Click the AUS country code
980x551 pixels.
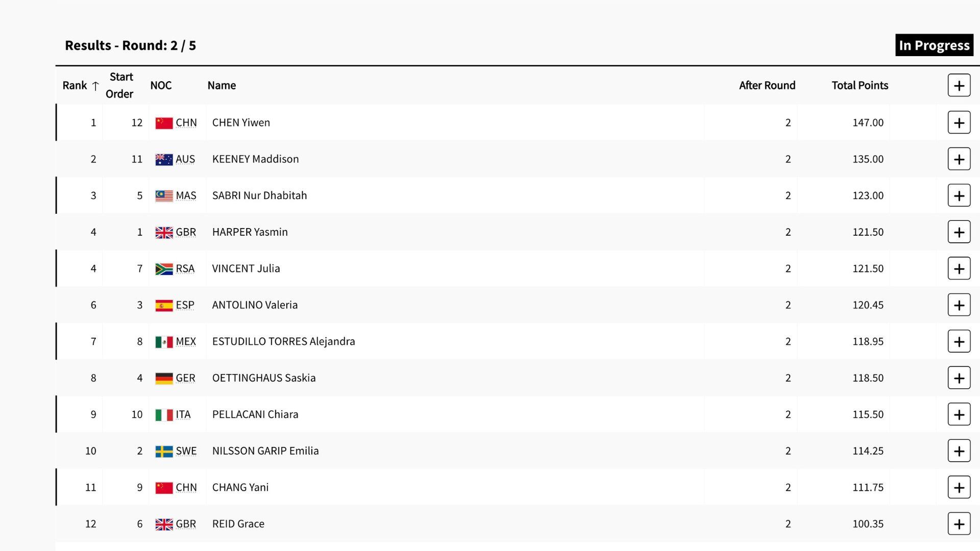(x=185, y=159)
